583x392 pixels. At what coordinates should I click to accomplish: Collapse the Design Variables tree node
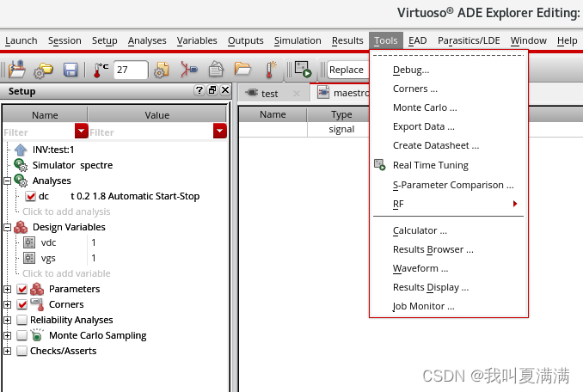pos(7,228)
